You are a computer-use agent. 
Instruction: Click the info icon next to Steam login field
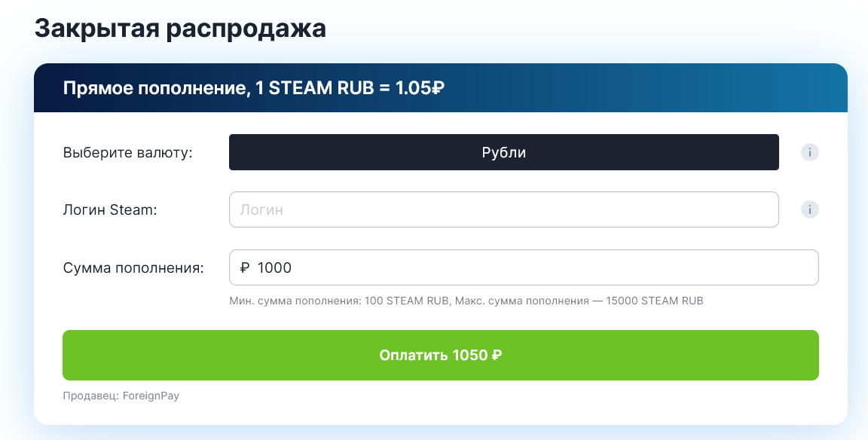pyautogui.click(x=809, y=209)
